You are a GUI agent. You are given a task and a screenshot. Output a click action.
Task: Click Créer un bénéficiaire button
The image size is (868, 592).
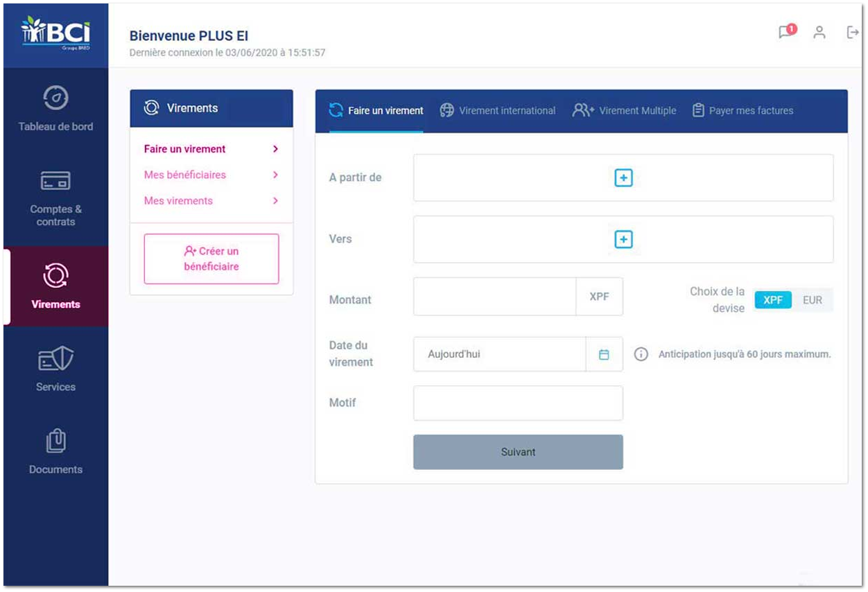click(211, 259)
